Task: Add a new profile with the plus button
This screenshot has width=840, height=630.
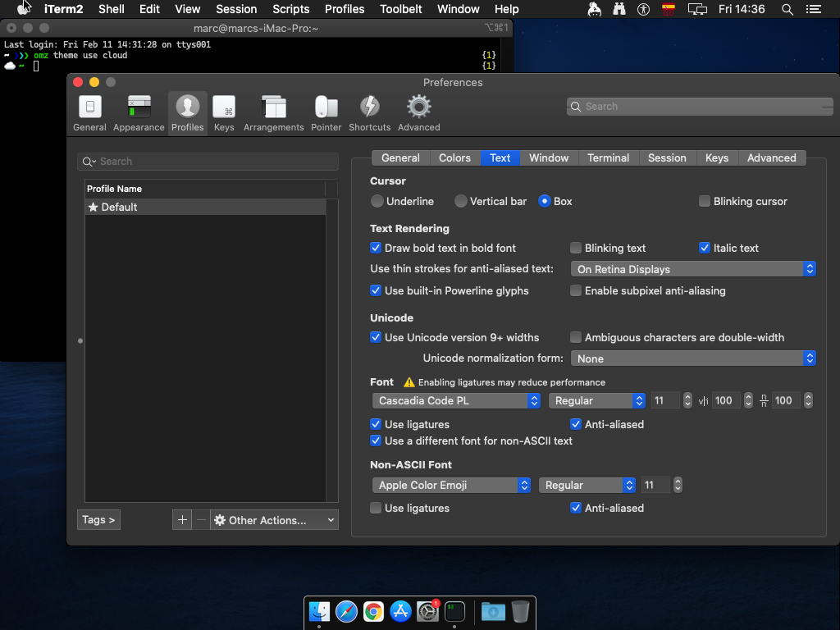Action: (182, 519)
